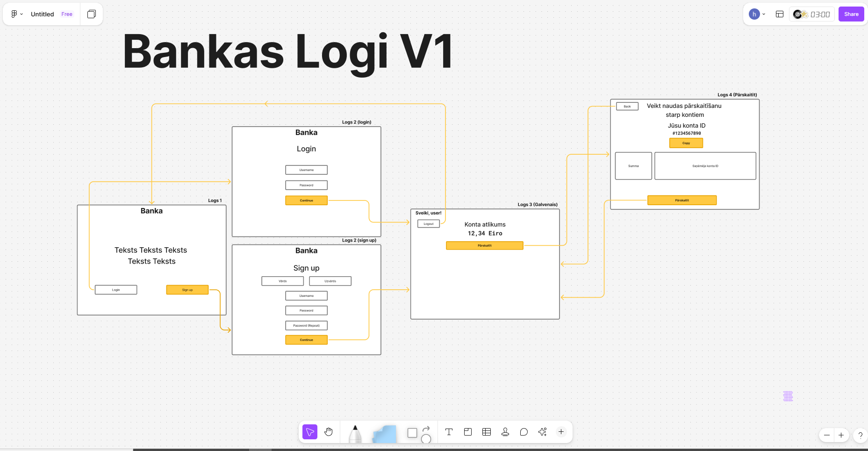This screenshot has width=868, height=451.
Task: Open the pages panel icon
Action: coord(92,14)
